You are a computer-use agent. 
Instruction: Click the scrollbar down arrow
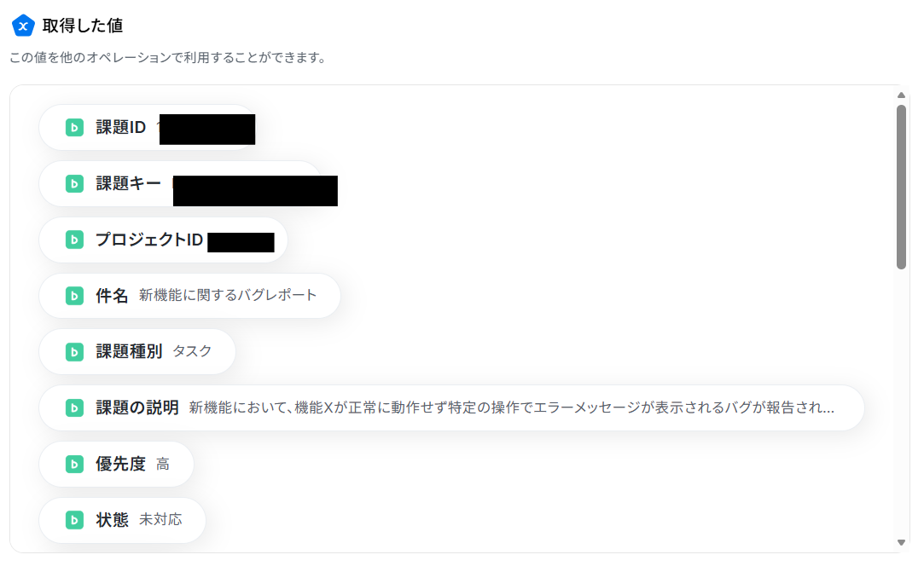(901, 542)
